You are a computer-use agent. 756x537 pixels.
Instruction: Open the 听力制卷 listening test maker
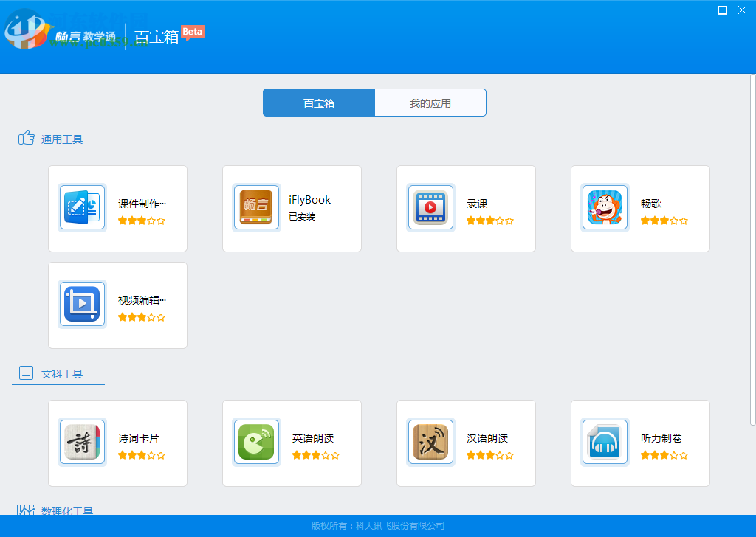pyautogui.click(x=605, y=443)
